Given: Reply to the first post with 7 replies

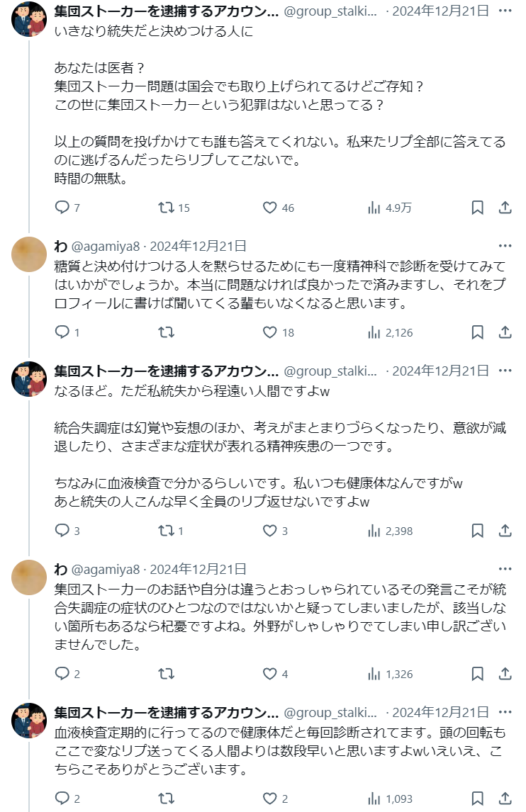Looking at the screenshot, I should (x=62, y=208).
